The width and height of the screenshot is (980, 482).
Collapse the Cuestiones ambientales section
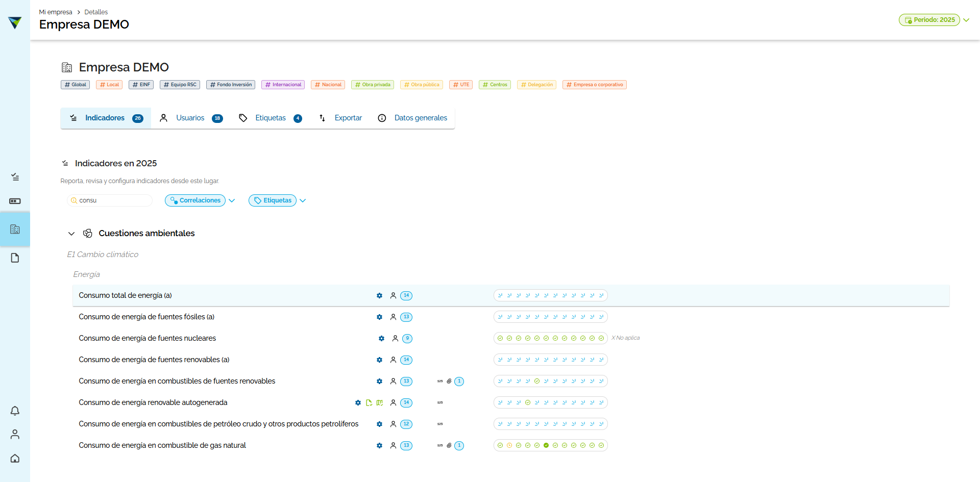71,234
